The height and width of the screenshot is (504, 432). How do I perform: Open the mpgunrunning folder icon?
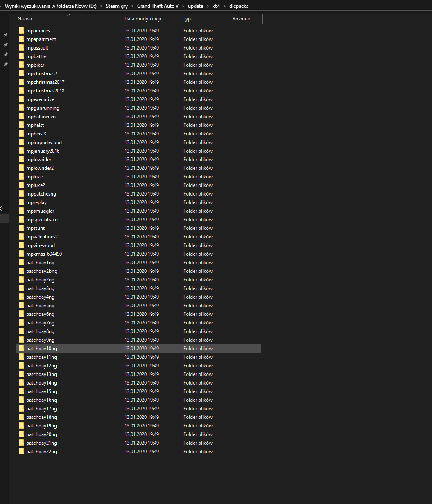(21, 108)
